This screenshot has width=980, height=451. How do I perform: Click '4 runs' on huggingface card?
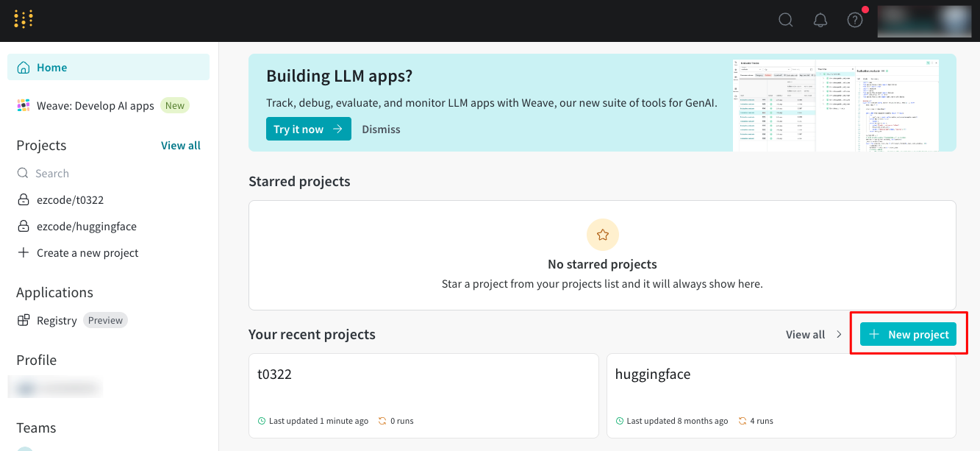tap(762, 421)
